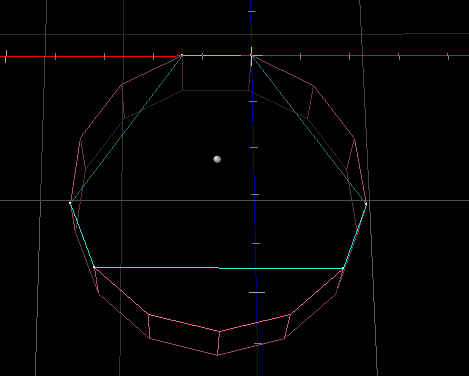Select the yellow vertex at the axes intersection

tap(251, 56)
